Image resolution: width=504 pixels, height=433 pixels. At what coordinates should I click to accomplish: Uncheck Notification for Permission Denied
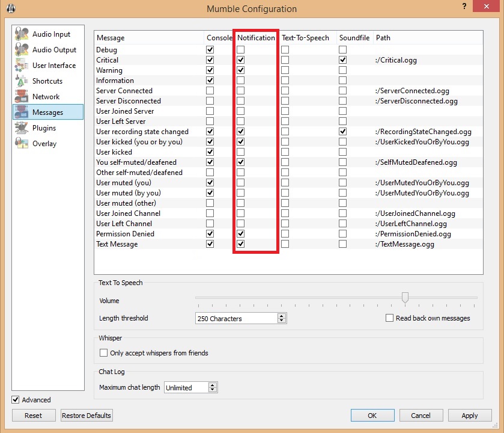pos(240,233)
